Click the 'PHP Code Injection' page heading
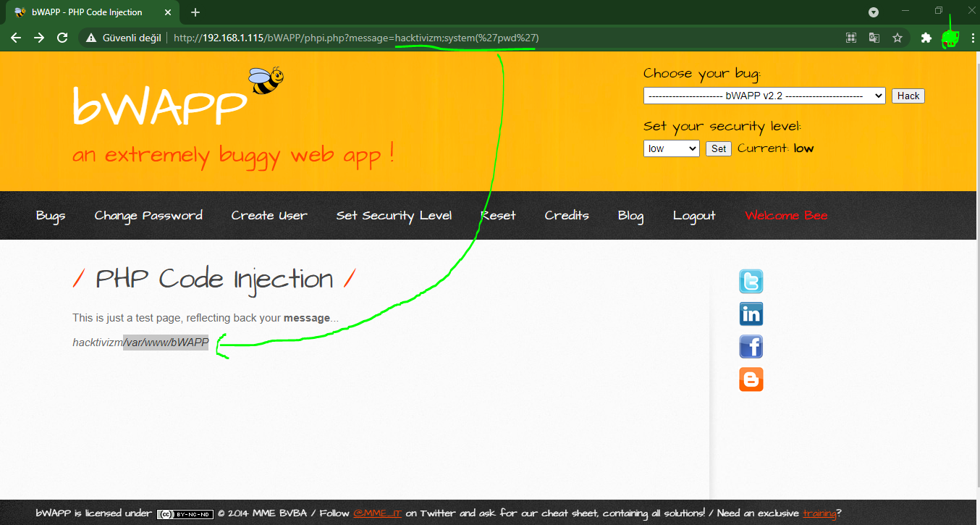The image size is (980, 525). [x=214, y=279]
